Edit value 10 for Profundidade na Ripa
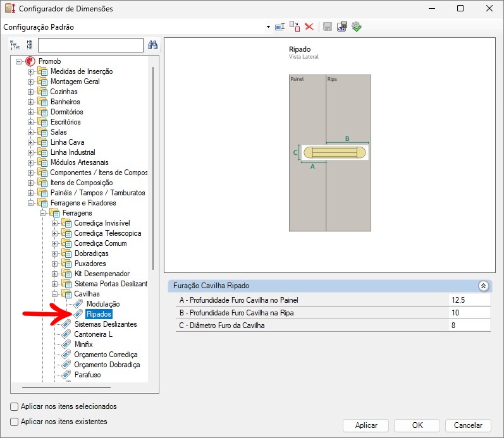 (x=469, y=313)
